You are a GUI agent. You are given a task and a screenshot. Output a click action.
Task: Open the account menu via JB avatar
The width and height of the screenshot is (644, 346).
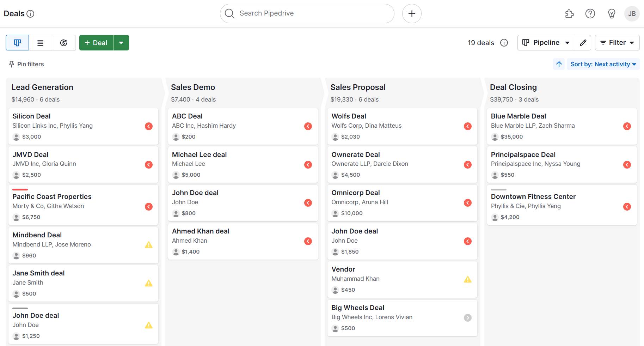[632, 13]
